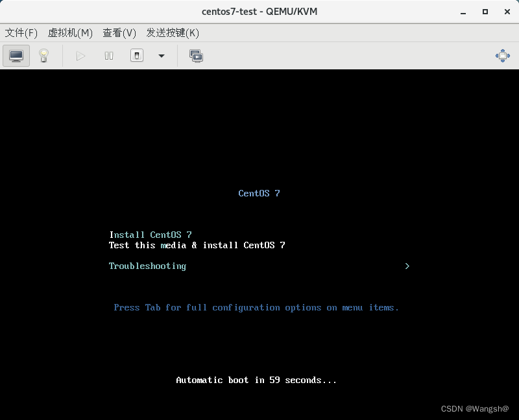Viewport: 519px width, 420px height.
Task: Open the 文件(F) menu
Action: point(21,33)
